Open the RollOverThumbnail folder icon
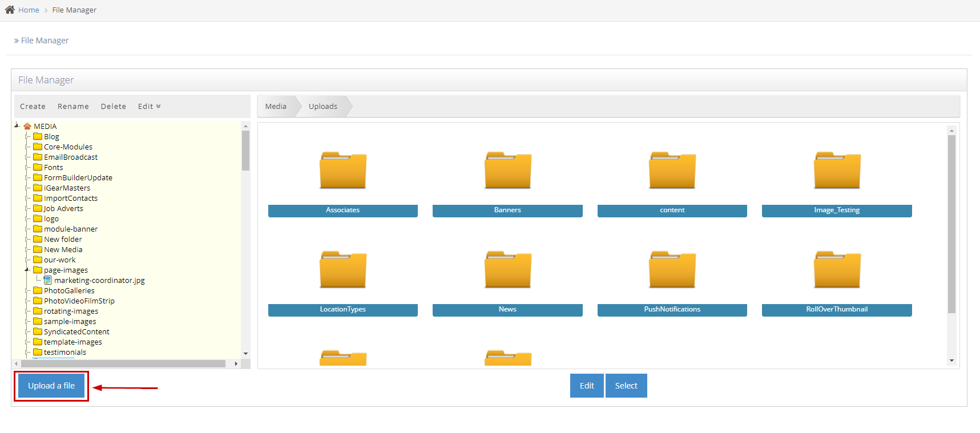Image resolution: width=980 pixels, height=433 pixels. tap(837, 270)
